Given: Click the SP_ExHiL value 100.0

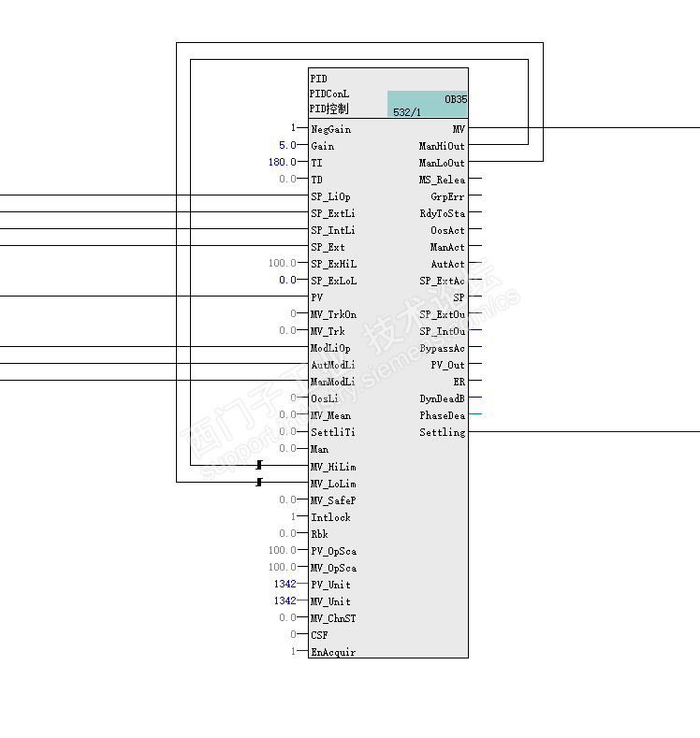Looking at the screenshot, I should pos(282,263).
